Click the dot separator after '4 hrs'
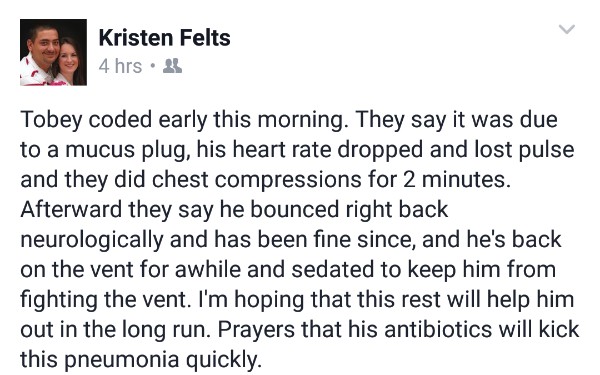600x375 pixels. click(153, 66)
